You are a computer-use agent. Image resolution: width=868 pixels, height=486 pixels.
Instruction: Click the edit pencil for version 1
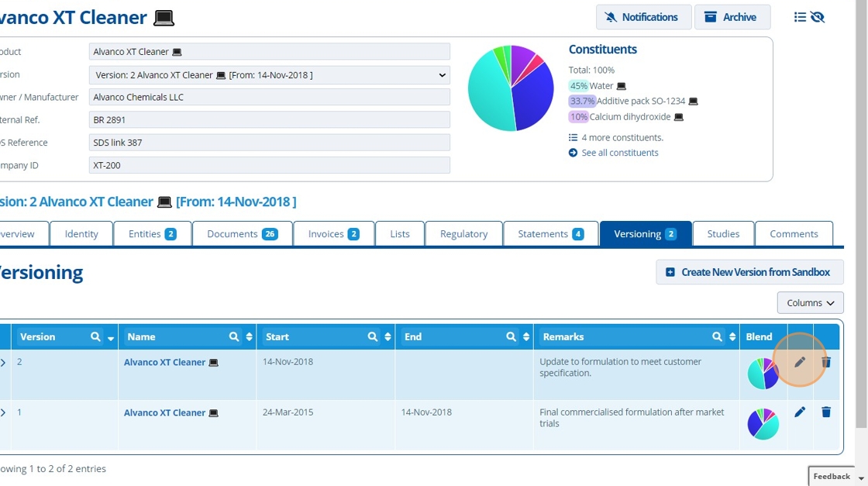(799, 412)
